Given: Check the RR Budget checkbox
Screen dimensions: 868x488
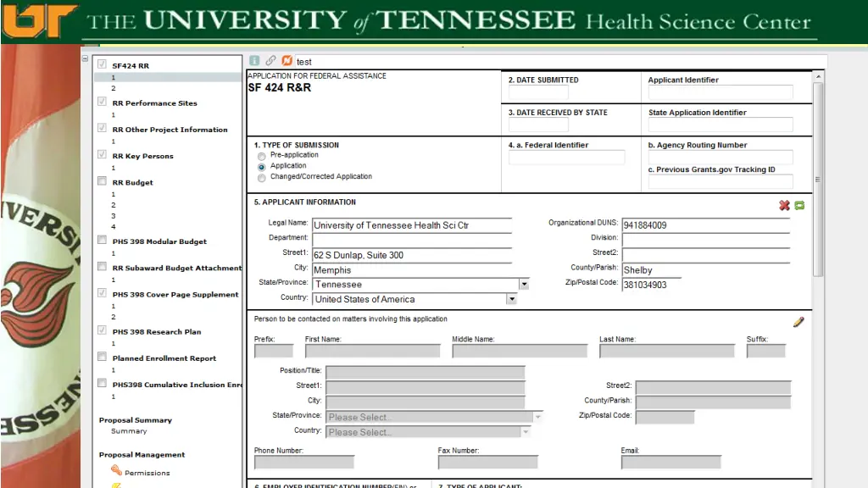Looking at the screenshot, I should point(102,181).
